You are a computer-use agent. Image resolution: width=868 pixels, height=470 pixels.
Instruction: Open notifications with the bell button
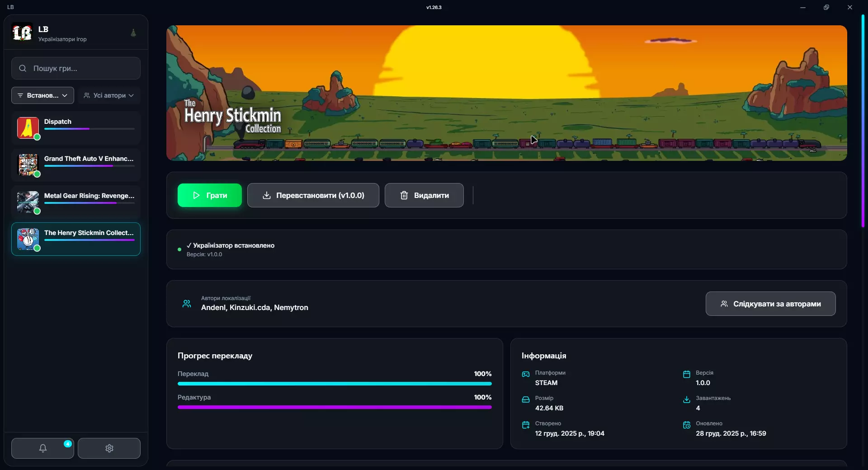(x=42, y=448)
